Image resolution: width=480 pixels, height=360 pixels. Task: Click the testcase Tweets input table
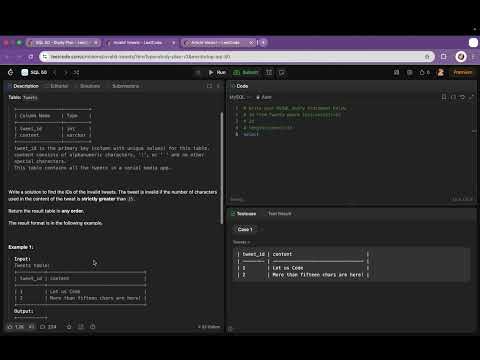pyautogui.click(x=352, y=264)
